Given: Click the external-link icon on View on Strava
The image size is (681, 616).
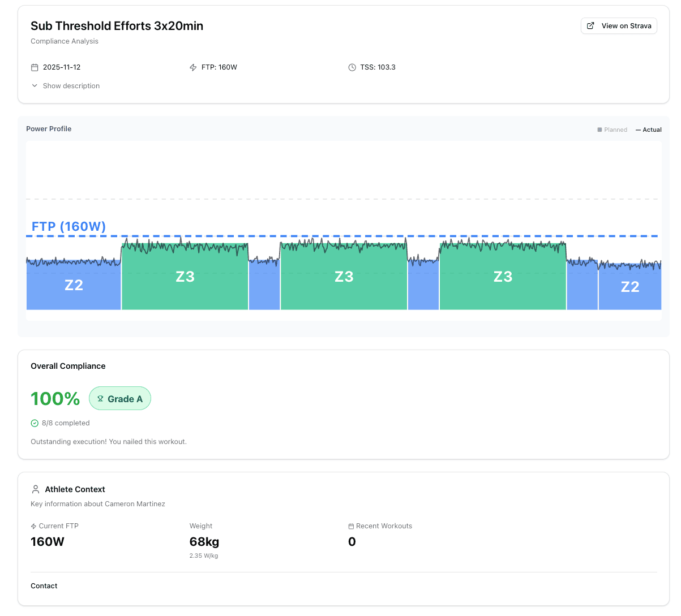Looking at the screenshot, I should [590, 25].
